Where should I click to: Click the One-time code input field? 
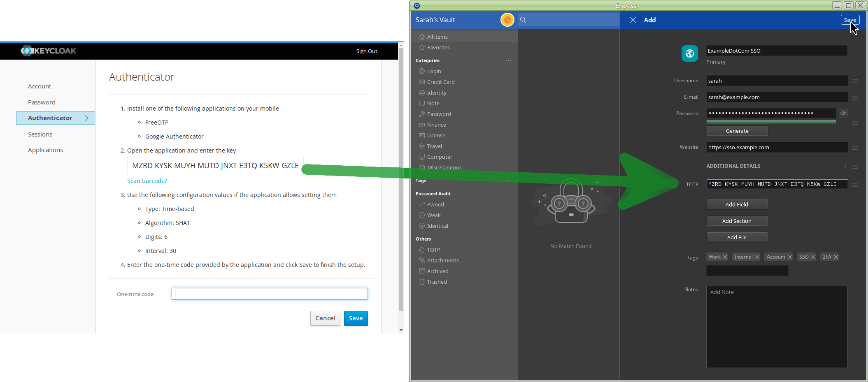[x=270, y=294]
